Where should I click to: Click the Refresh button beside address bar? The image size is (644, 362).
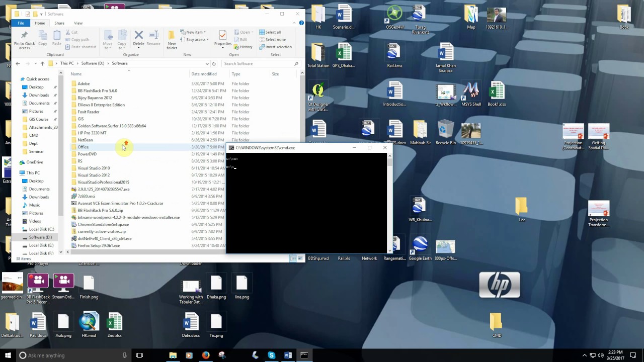tap(214, 63)
